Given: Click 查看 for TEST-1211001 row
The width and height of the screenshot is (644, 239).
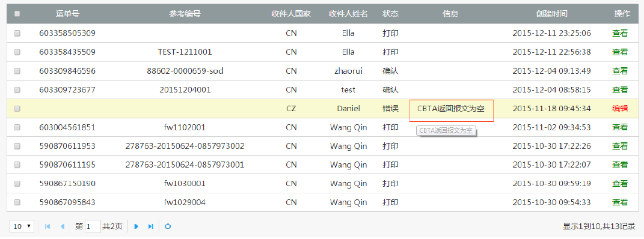Looking at the screenshot, I should (620, 52).
